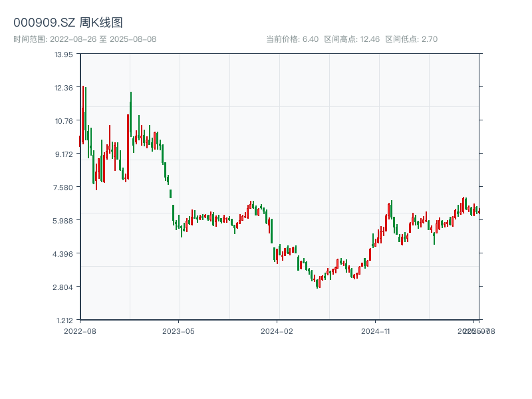Click the overlapping 2025 date label at right
Viewport: 532px width, 399px height.
[474, 331]
